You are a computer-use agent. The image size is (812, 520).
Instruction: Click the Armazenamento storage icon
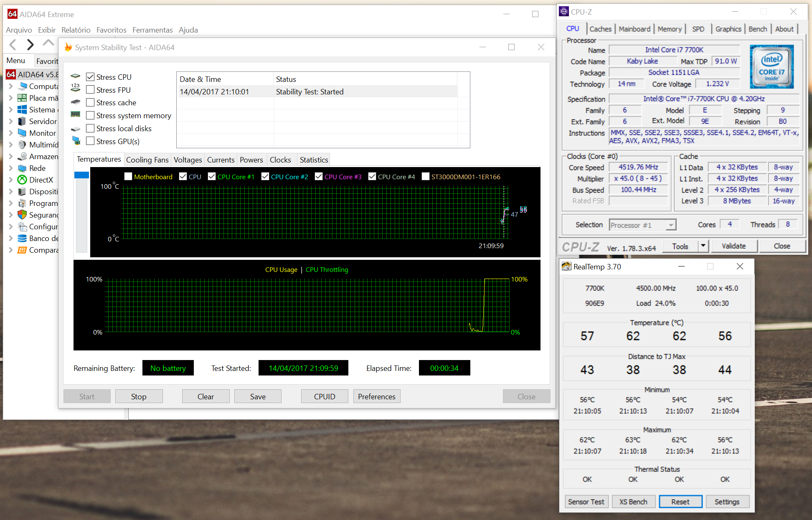pos(22,156)
